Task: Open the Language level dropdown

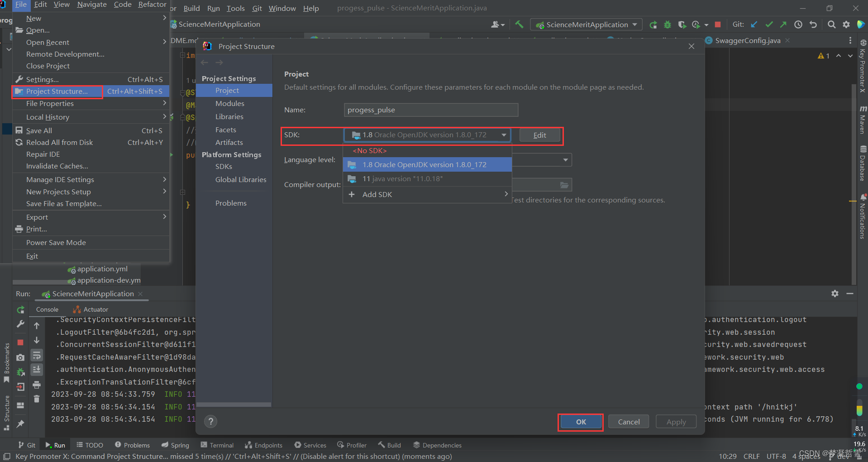Action: (565, 159)
